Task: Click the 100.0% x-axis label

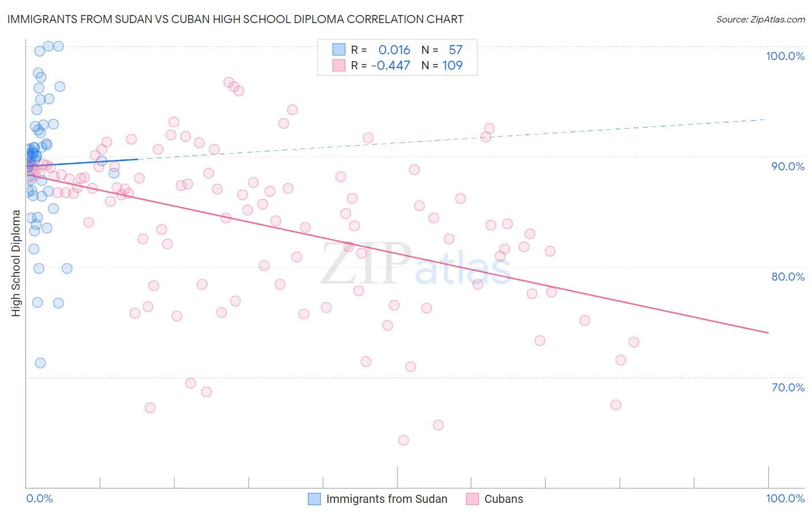Action: pyautogui.click(x=785, y=498)
